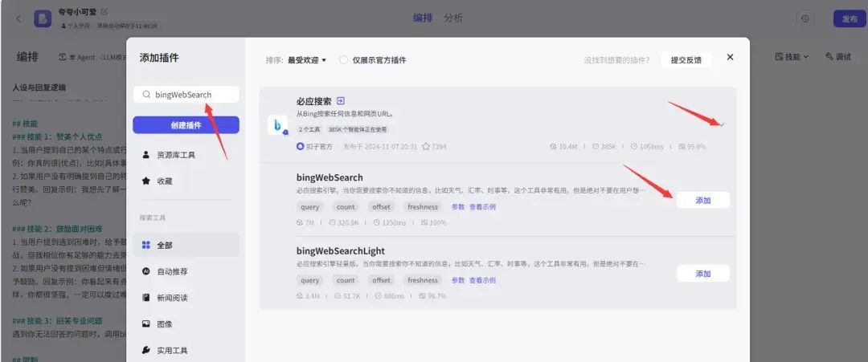
Task: Add the bingWebSearchLight tool
Action: click(x=703, y=274)
